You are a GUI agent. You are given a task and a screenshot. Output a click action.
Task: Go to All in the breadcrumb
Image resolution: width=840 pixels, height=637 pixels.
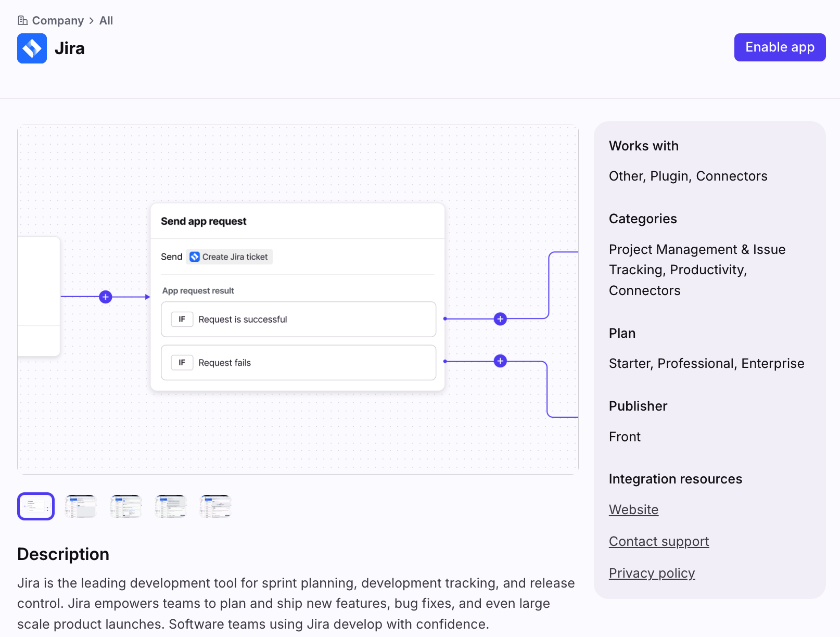[x=106, y=21]
